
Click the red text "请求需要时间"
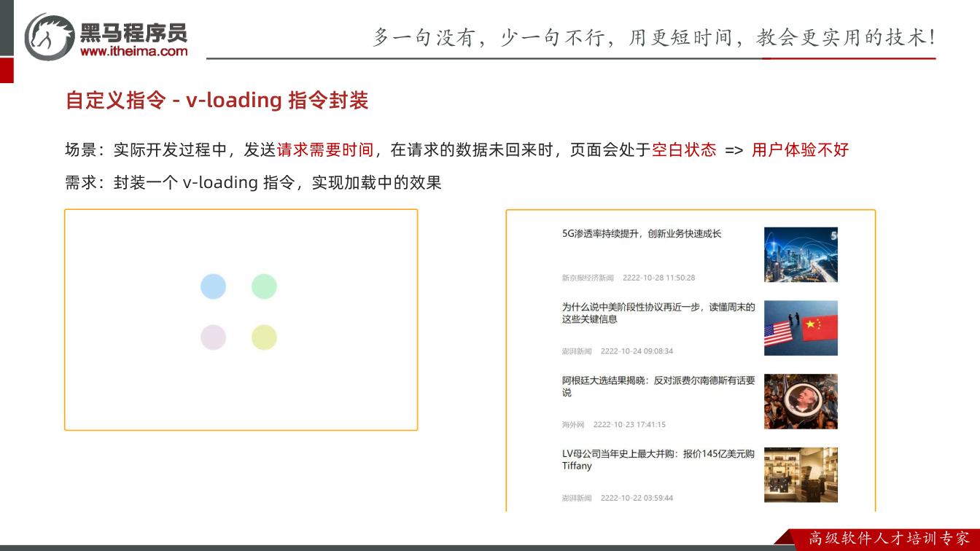pos(325,150)
